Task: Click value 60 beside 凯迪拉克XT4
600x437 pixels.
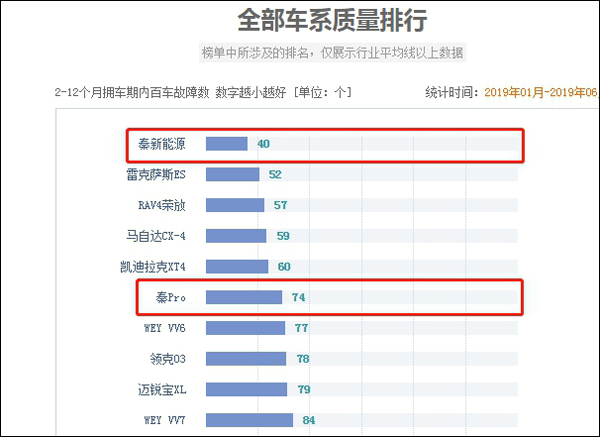Action: (284, 266)
